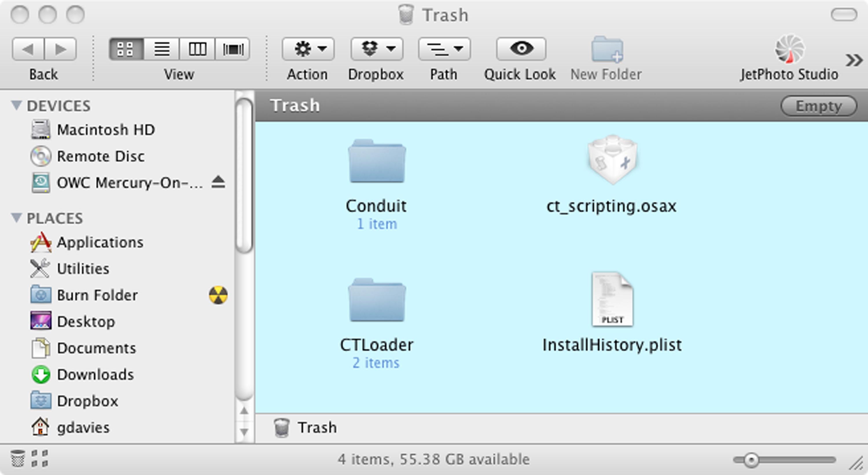This screenshot has height=475, width=868.
Task: Adjust the icon size slider
Action: point(751,460)
